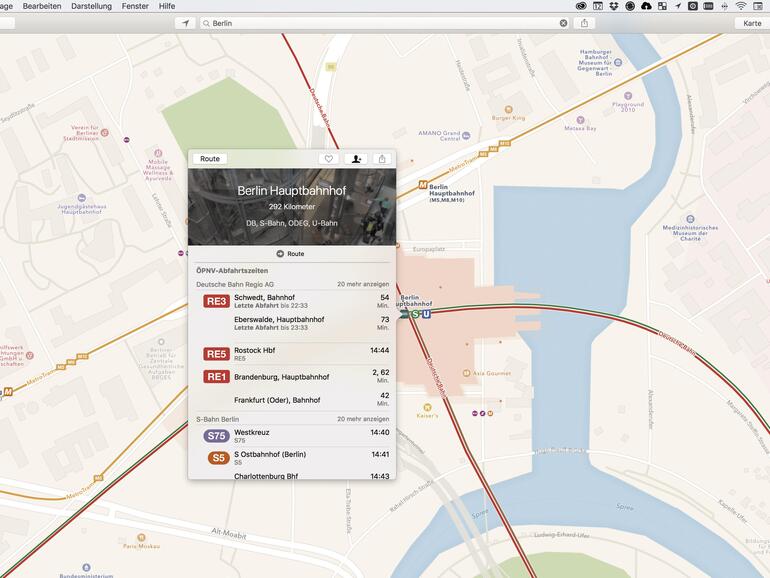Click the U-Bahn station icon on the map
Viewport: 770px width, 578px height.
tap(426, 314)
